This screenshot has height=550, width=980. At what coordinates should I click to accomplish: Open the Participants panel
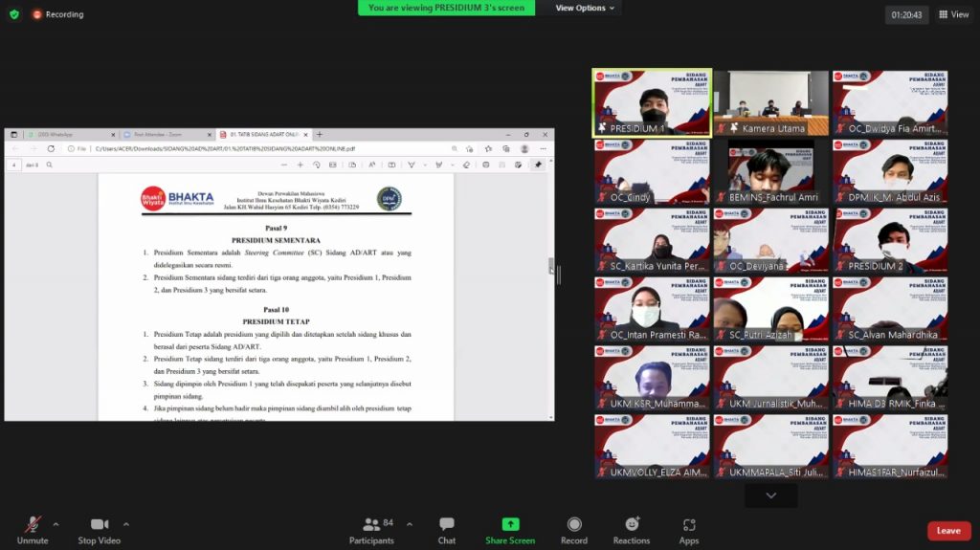click(371, 525)
